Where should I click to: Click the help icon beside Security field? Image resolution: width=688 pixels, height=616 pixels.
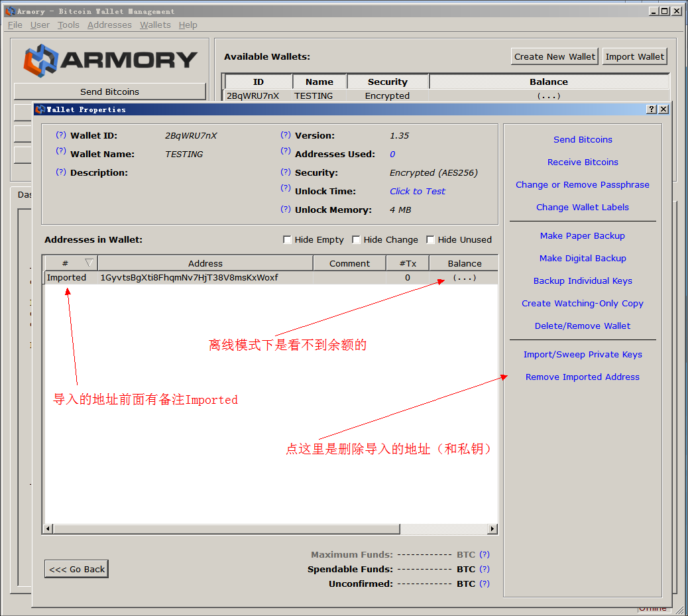point(285,172)
